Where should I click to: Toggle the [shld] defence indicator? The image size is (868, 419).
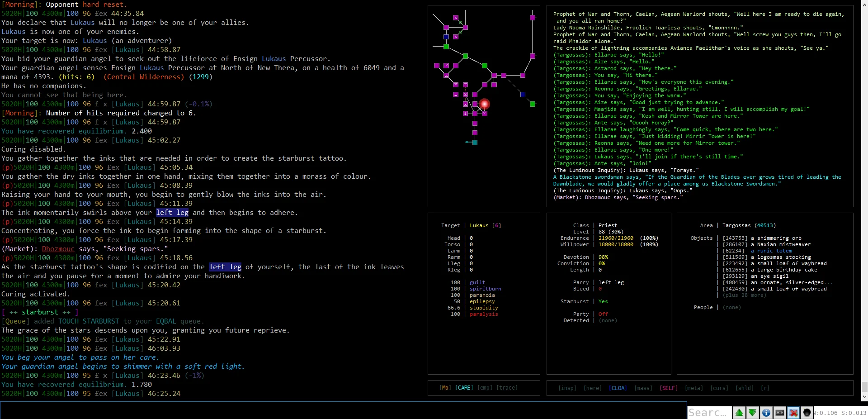(x=745, y=388)
